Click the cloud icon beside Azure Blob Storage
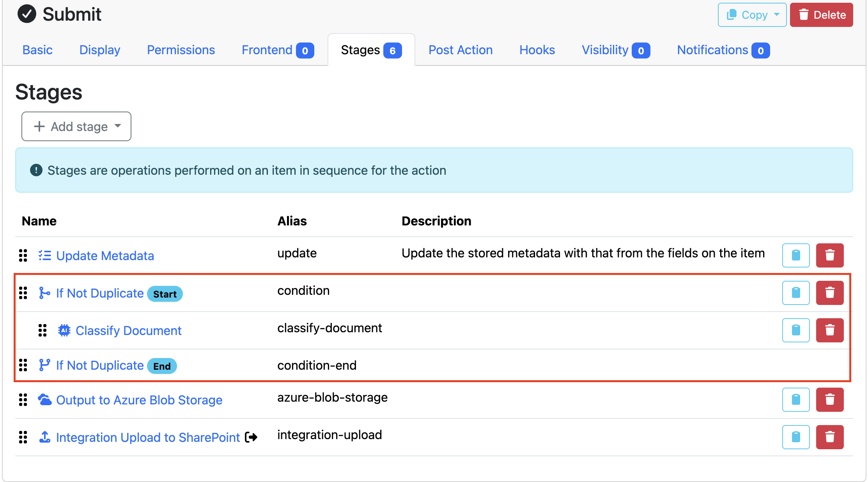 pyautogui.click(x=44, y=400)
